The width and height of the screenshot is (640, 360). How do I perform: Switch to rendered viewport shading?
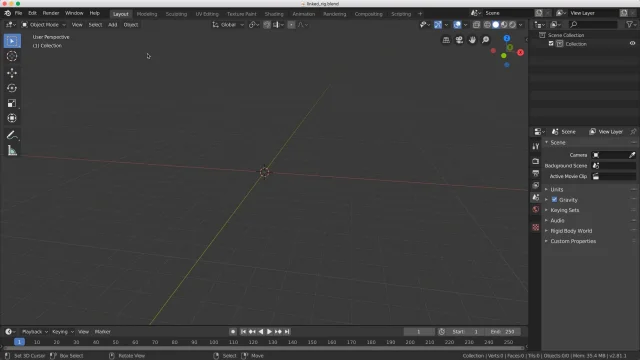512,25
